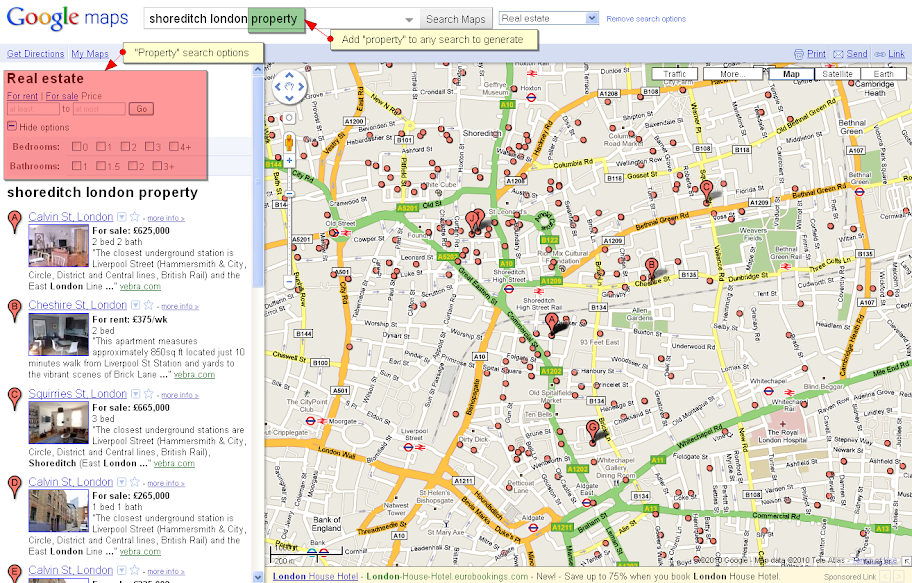The height and width of the screenshot is (583, 912).
Task: Move the map zoom slider handle
Action: (x=289, y=194)
